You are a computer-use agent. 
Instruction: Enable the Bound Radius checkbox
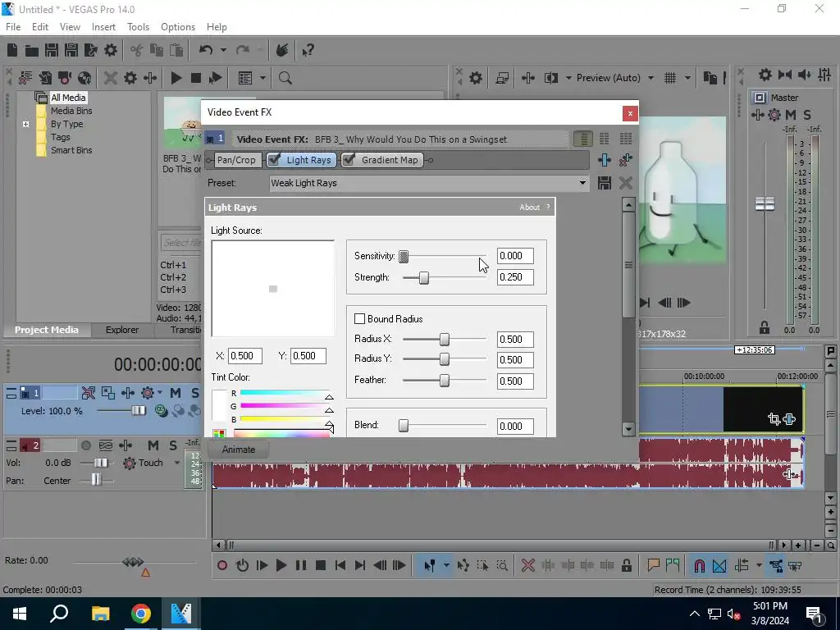pyautogui.click(x=359, y=319)
